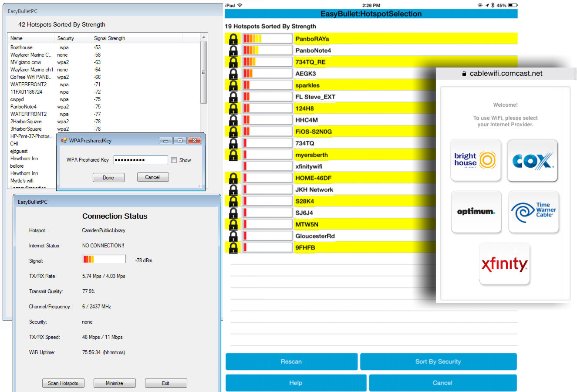This screenshot has height=392, width=577.
Task: Choose Optimum provider logo
Action: click(x=476, y=212)
